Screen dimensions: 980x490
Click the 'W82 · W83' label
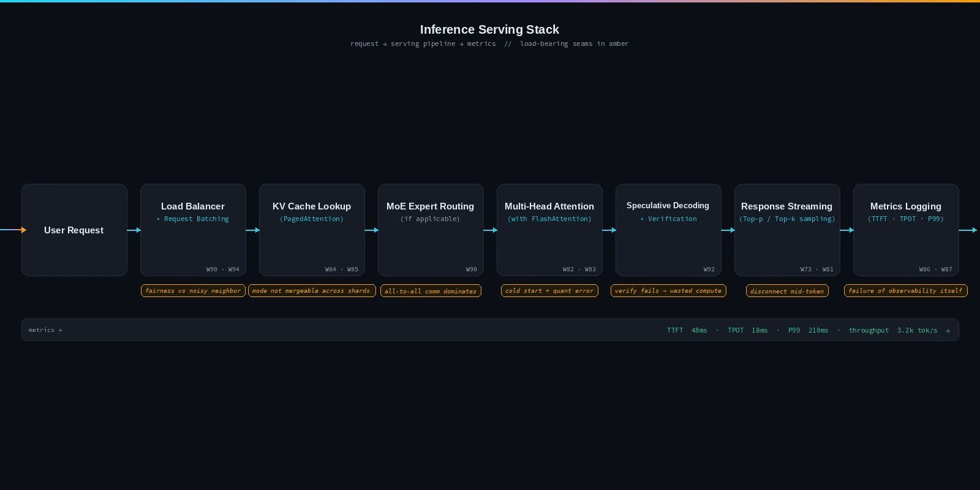click(x=579, y=269)
